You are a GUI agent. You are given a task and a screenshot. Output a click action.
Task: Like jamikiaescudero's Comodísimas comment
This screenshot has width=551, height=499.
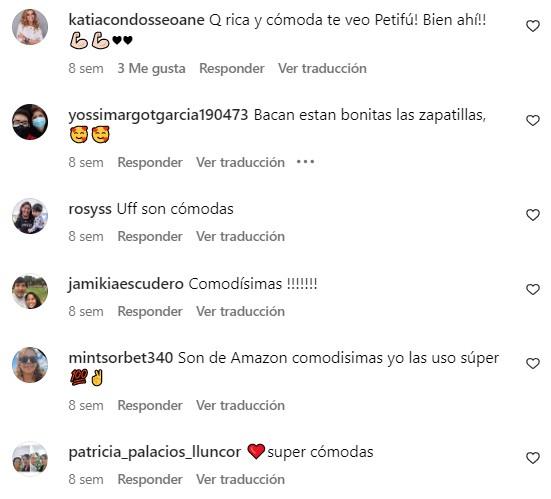pos(532,289)
